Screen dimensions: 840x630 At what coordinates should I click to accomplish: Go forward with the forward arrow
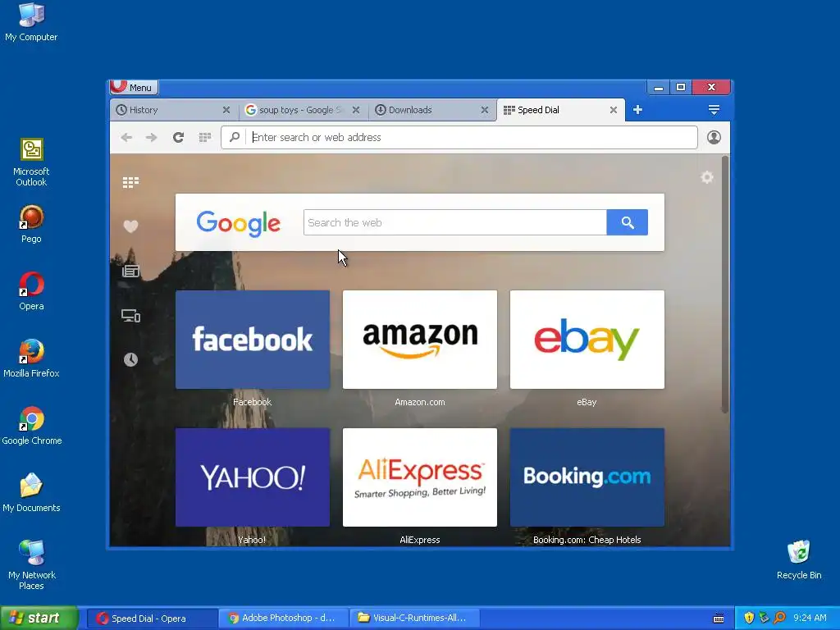[152, 138]
